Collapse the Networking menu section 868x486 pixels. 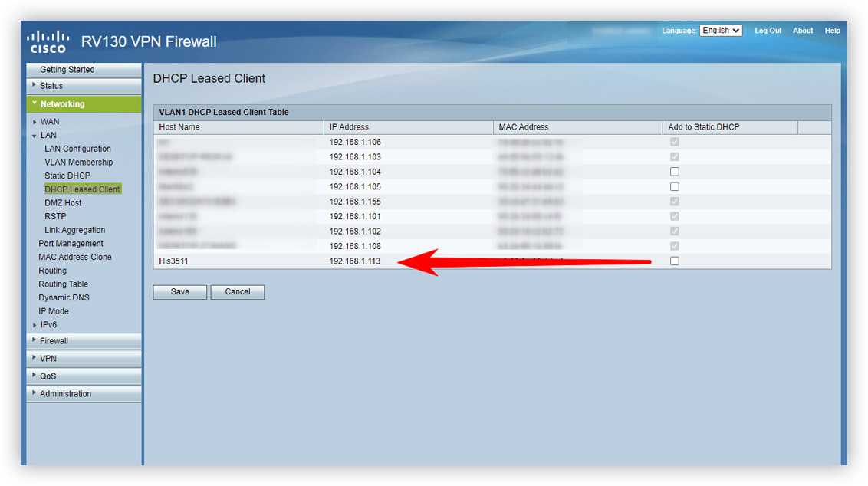click(84, 104)
